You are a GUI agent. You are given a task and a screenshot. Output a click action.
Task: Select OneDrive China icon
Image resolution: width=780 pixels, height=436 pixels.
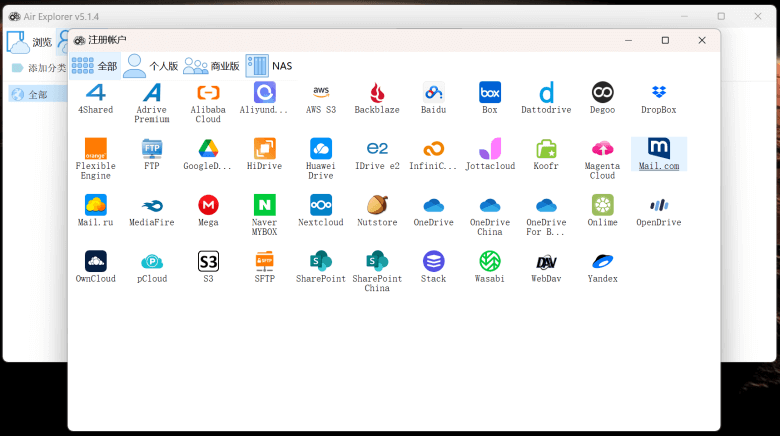489,205
